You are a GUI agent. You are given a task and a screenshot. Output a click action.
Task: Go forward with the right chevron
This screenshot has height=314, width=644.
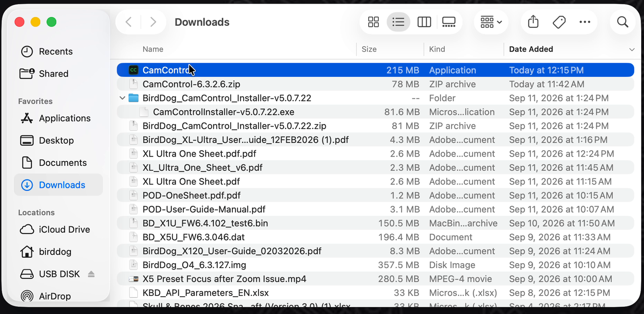click(153, 22)
